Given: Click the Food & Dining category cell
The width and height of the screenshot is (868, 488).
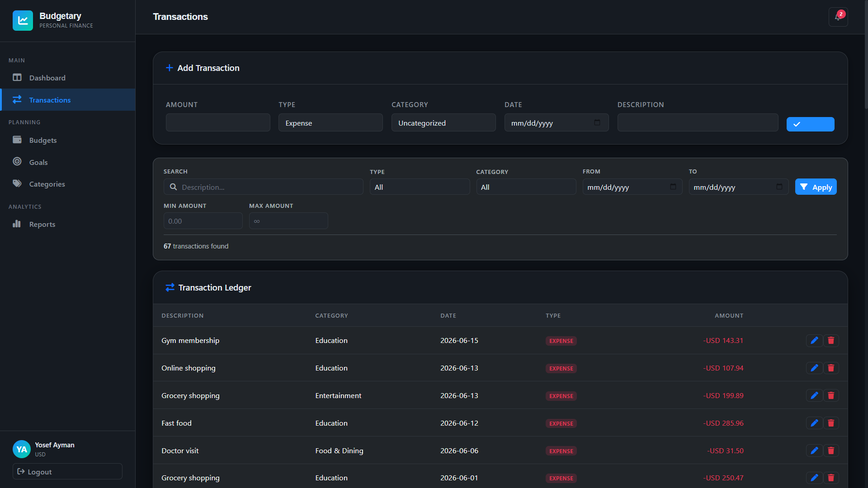Looking at the screenshot, I should click(339, 451).
